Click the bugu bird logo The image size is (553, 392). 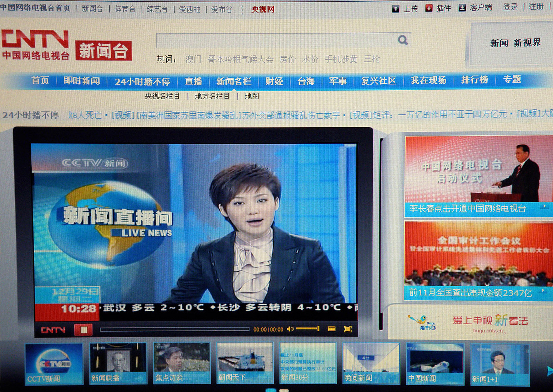coord(422,322)
